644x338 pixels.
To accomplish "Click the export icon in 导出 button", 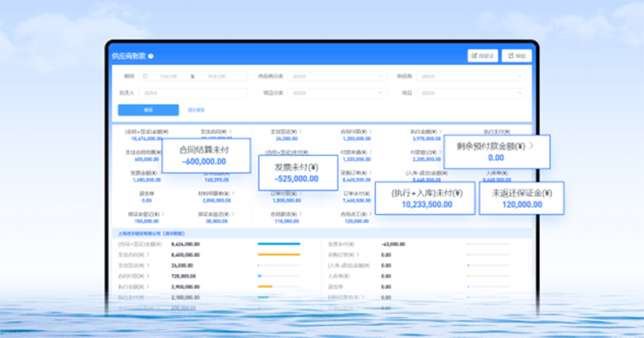I will tap(509, 56).
